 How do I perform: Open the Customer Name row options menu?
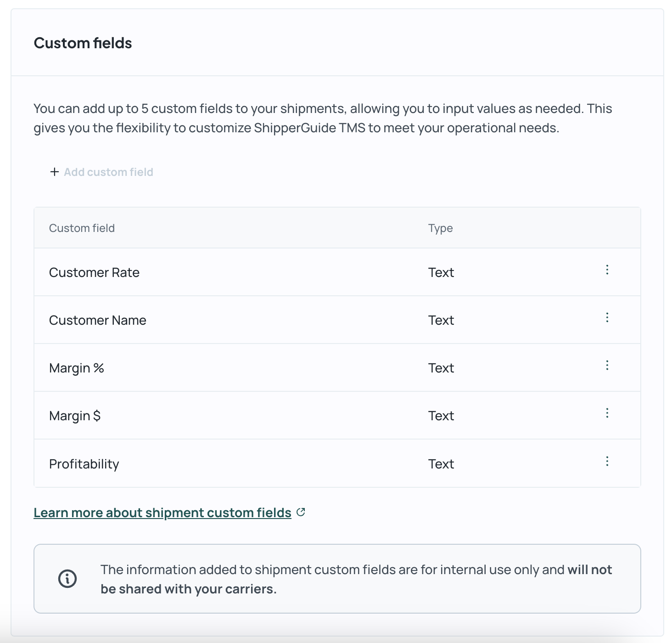tap(607, 318)
